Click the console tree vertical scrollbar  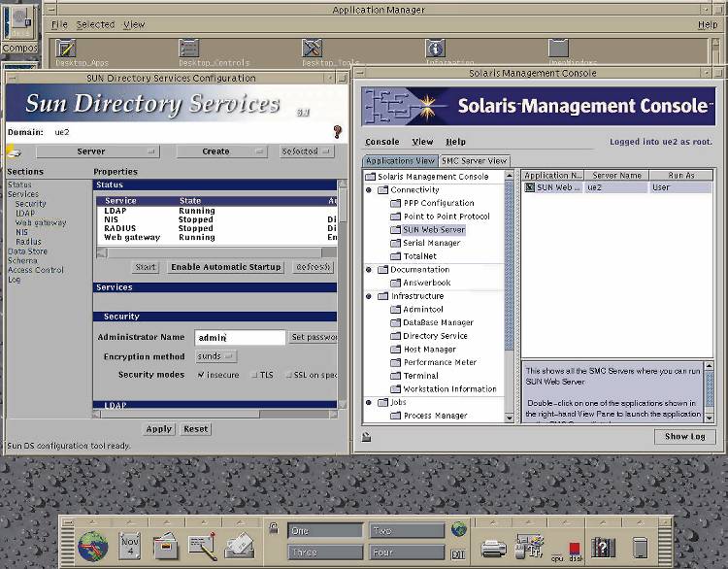click(x=510, y=291)
